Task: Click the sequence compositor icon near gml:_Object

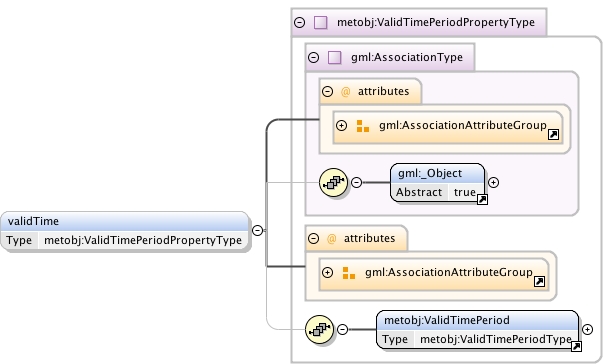Action: (333, 182)
